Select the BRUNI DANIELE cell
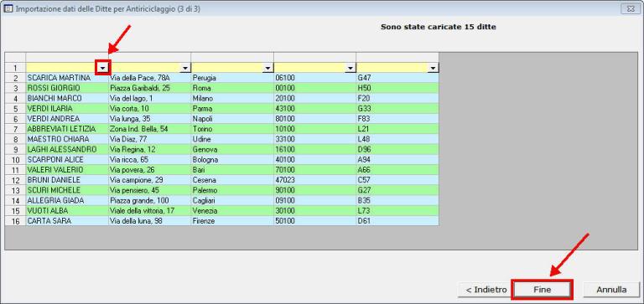 coord(67,180)
